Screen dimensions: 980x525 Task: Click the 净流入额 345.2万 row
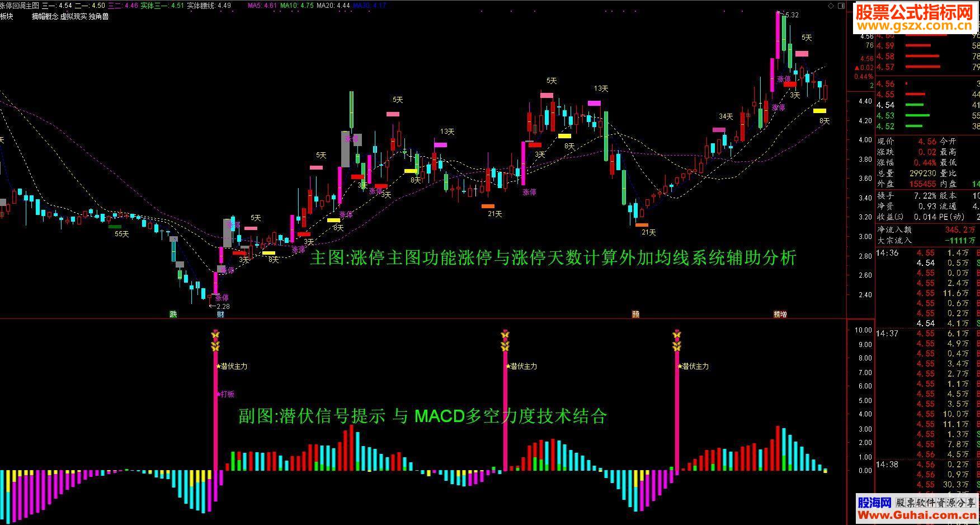pos(927,229)
